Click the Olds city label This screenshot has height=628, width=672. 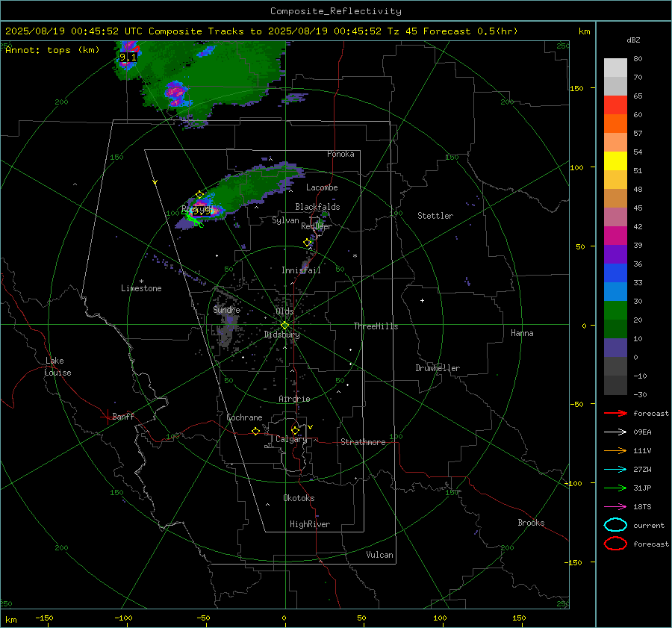point(284,311)
